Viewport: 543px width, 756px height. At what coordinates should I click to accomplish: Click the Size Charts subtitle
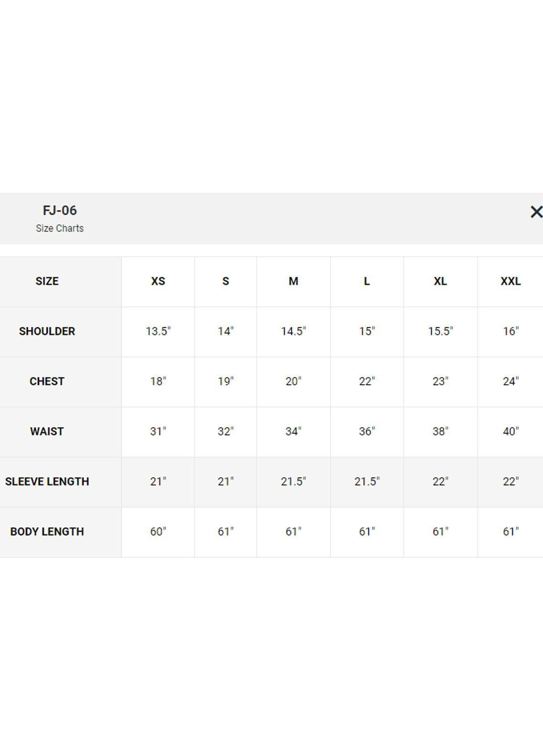click(60, 229)
